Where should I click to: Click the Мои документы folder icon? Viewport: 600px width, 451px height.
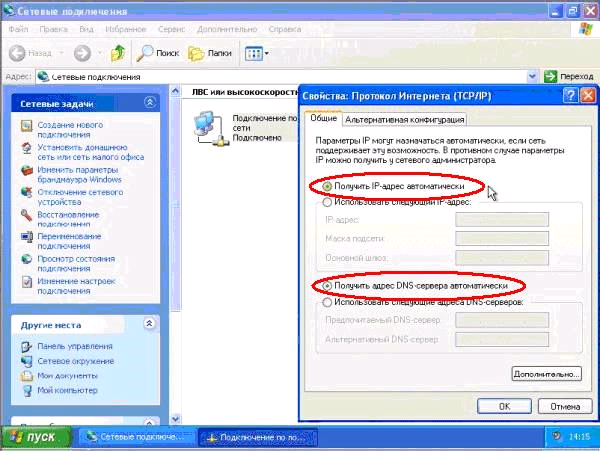[27, 376]
